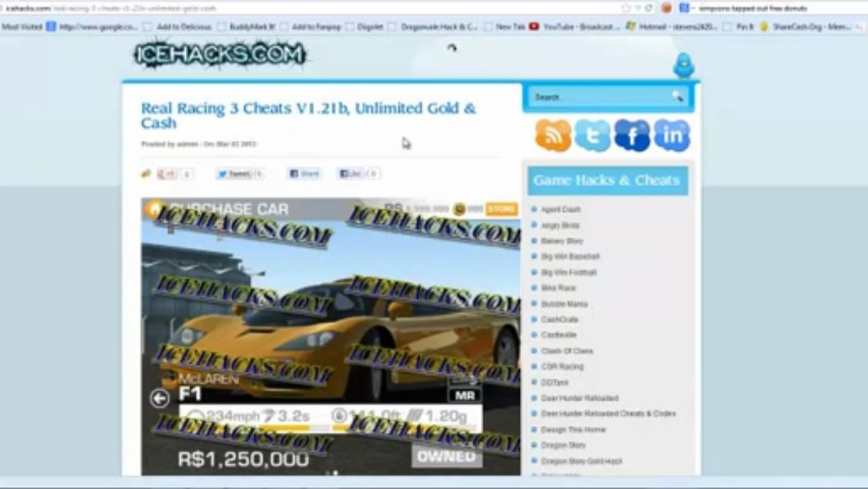Open the Angry Birds link
The width and height of the screenshot is (868, 489).
click(560, 225)
